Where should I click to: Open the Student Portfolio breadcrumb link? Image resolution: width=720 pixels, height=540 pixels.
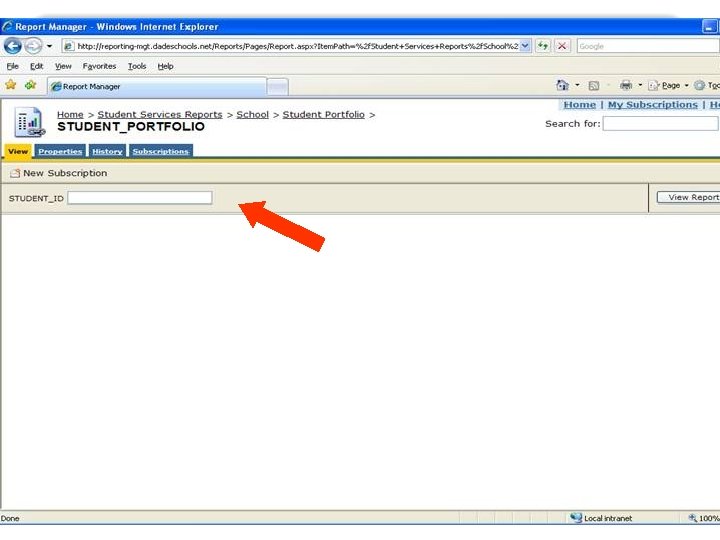tap(324, 114)
